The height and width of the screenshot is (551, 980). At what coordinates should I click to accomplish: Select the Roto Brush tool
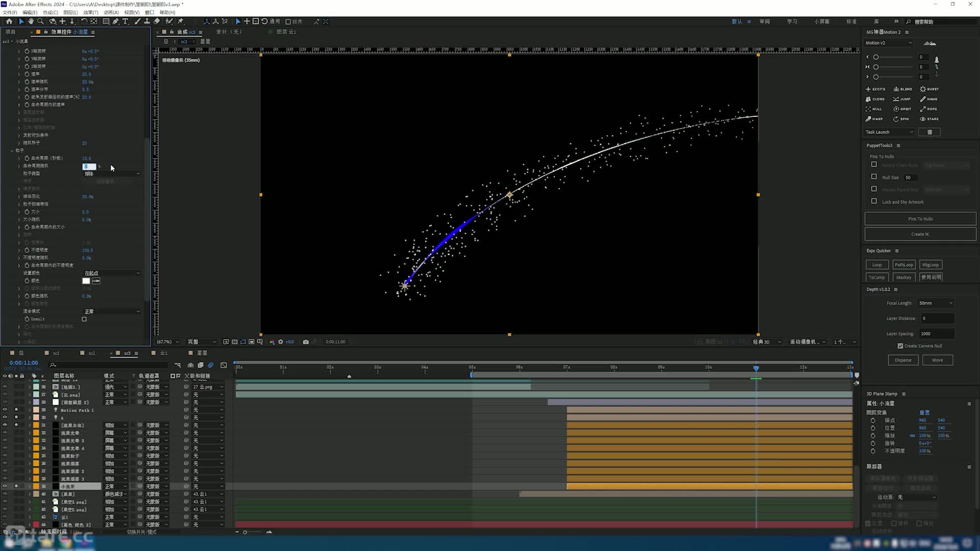(x=169, y=21)
